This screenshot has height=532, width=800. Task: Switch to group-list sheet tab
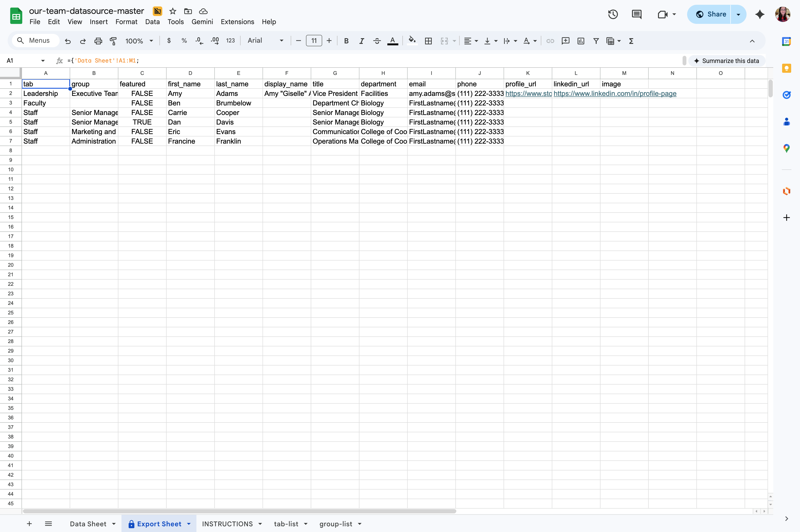(336, 524)
